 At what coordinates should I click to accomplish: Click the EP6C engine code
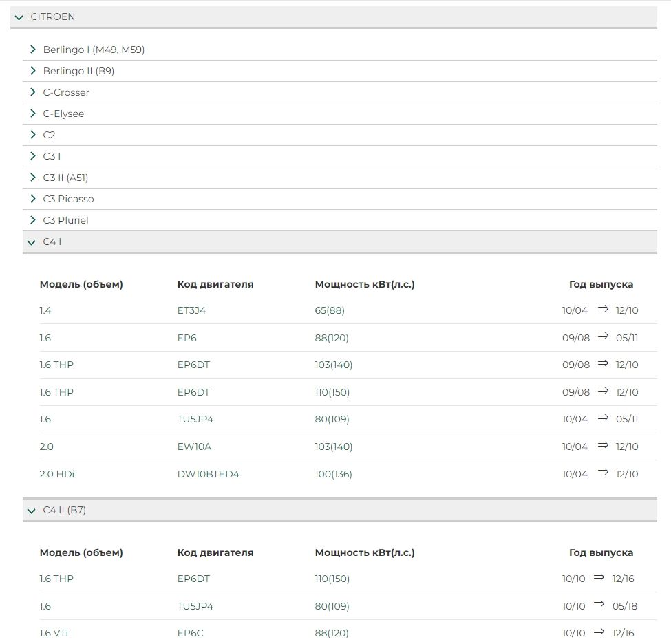click(190, 633)
